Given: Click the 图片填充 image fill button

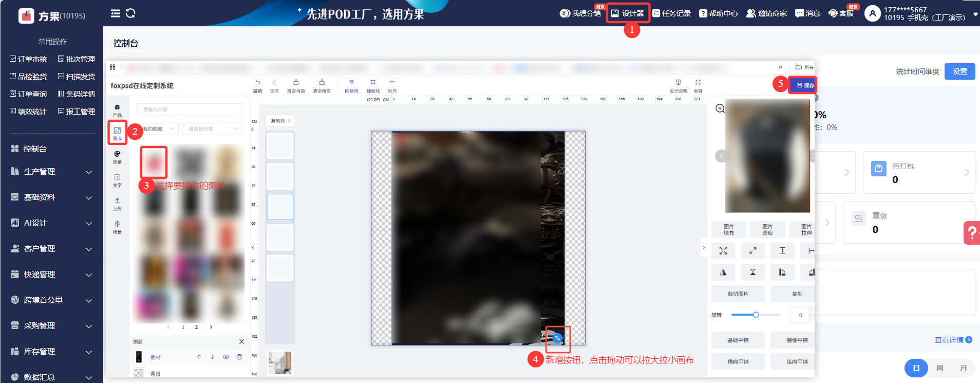Looking at the screenshot, I should point(729,230).
